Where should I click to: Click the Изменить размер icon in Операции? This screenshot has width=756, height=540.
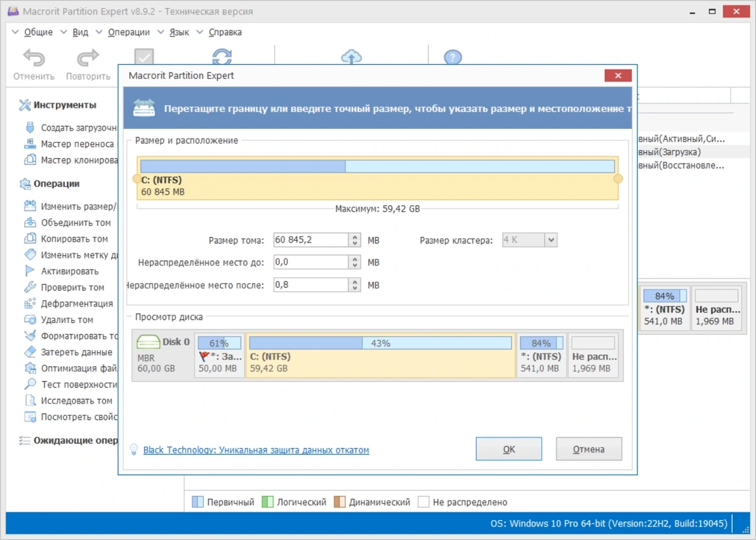(x=30, y=206)
